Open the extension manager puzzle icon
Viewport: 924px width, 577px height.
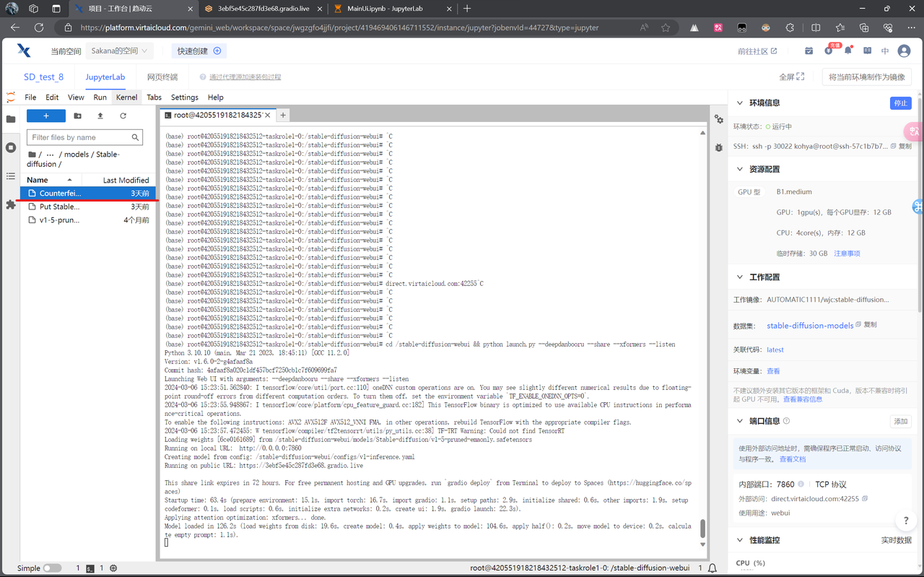(x=10, y=205)
